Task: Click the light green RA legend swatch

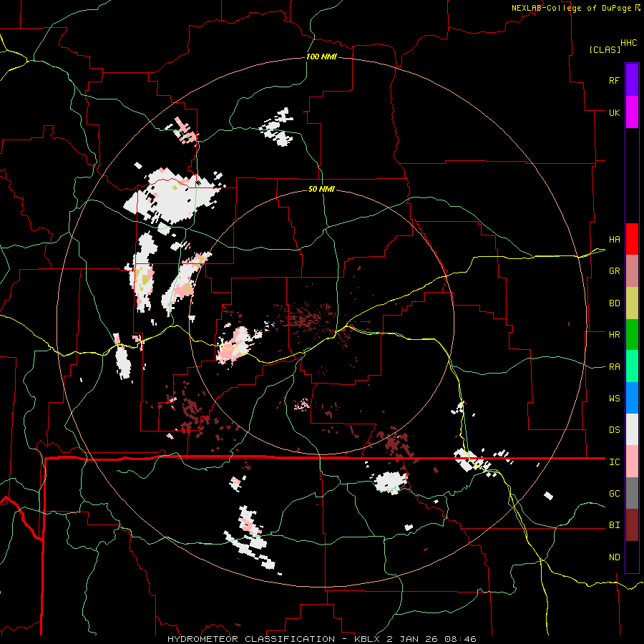Action: [x=632, y=366]
